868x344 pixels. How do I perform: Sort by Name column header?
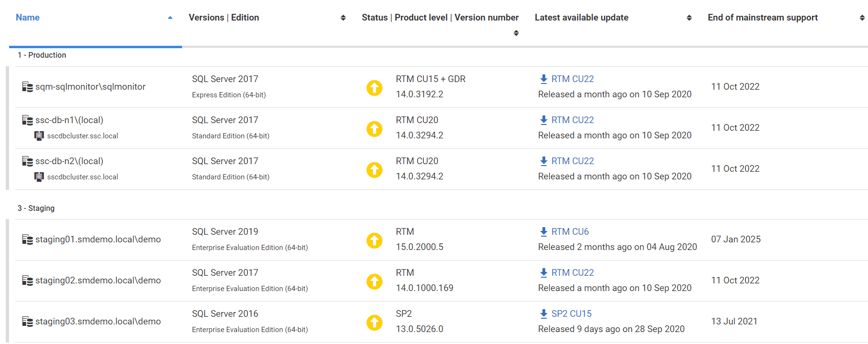tap(28, 18)
